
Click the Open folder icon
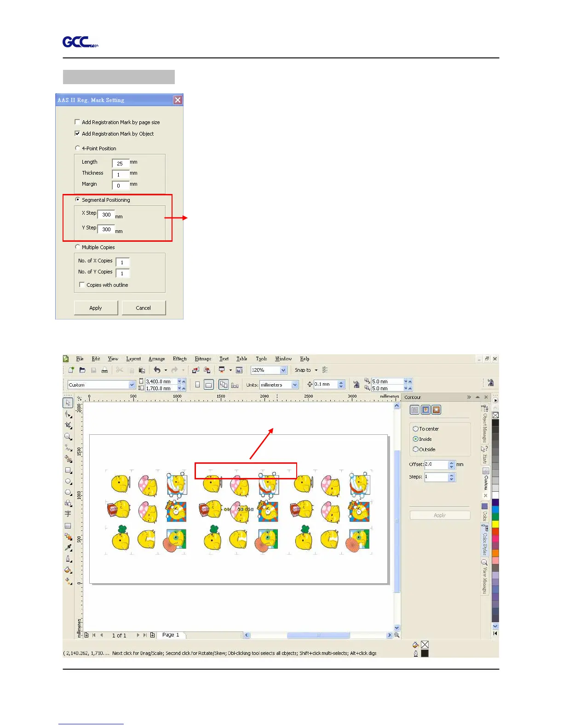[82, 370]
